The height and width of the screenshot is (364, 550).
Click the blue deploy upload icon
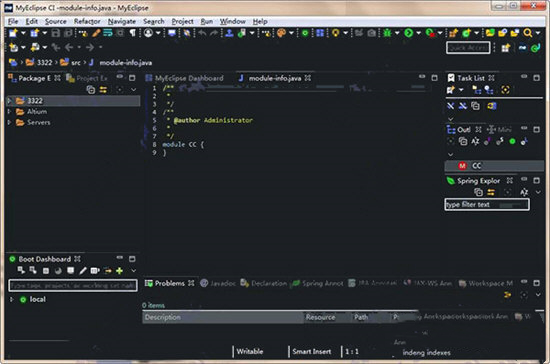[229, 33]
